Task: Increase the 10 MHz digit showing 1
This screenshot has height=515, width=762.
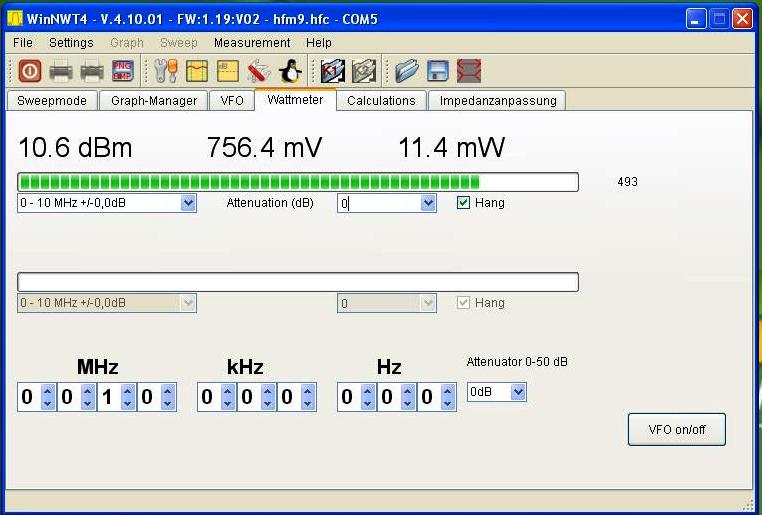Action: (127, 392)
